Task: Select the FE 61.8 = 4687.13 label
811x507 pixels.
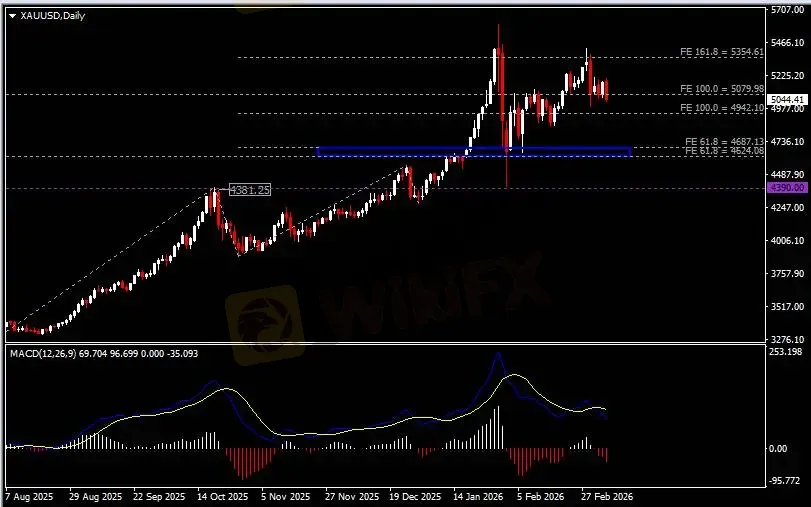Action: click(724, 141)
